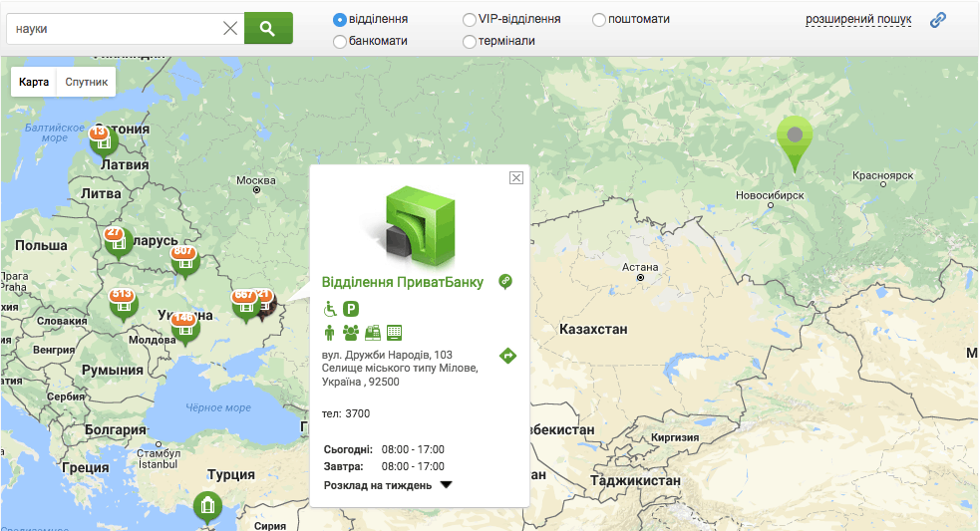Viewport: 980px width, 531px height.
Task: Switch map to Карта view
Action: pyautogui.click(x=34, y=82)
